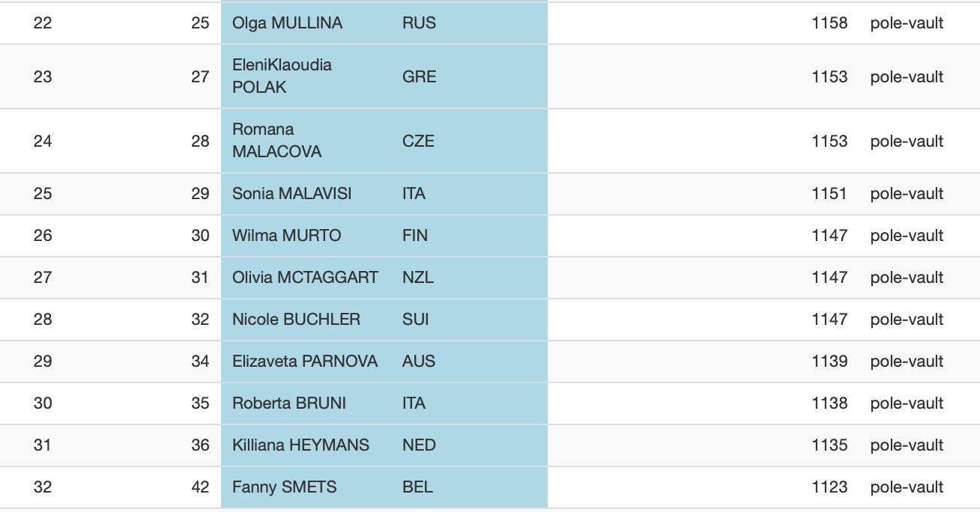Screen dimensions: 980x512
Task: Select Elizaveta PARNOVA's name cell
Action: pos(305,362)
